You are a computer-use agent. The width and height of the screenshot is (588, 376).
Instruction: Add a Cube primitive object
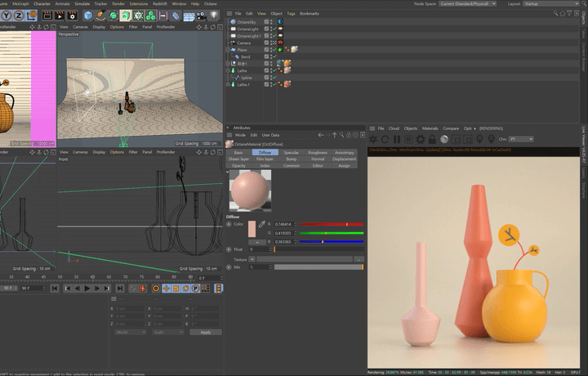88,16
